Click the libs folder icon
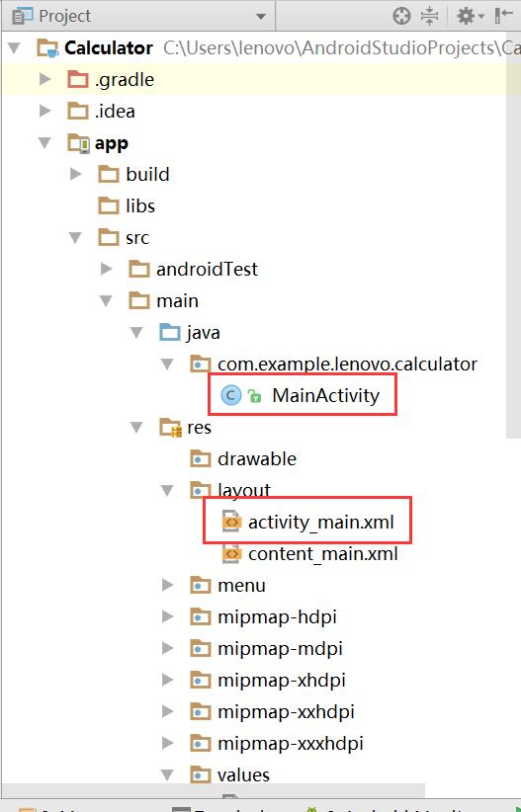The height and width of the screenshot is (812, 521). 109,205
